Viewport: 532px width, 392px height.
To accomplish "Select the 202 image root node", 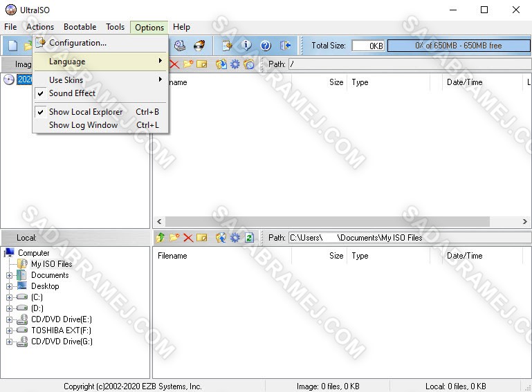I will (24, 80).
